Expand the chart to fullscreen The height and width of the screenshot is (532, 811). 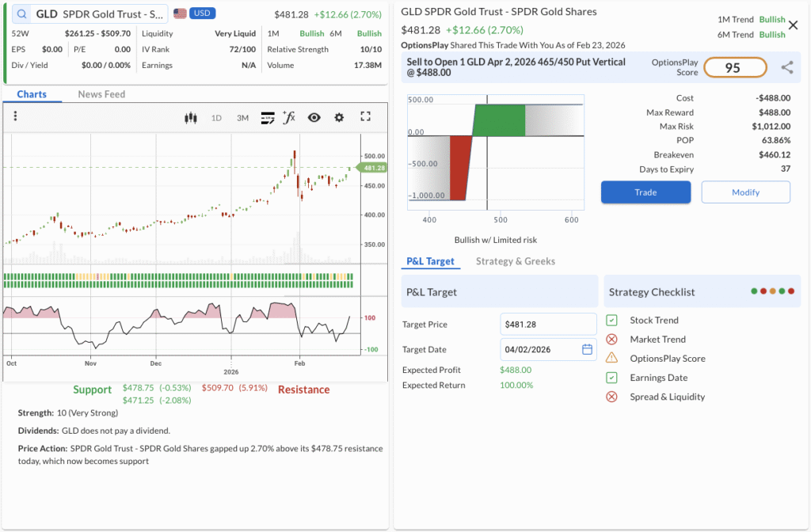click(365, 116)
